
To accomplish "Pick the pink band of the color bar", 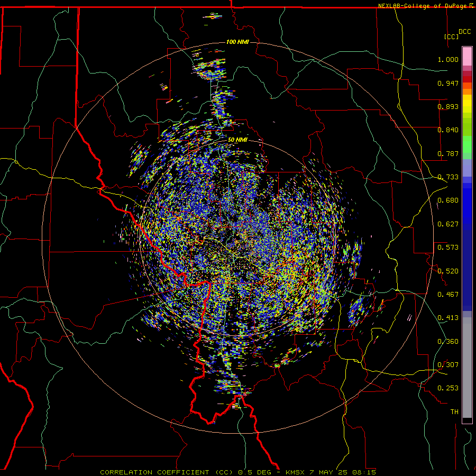I will pyautogui.click(x=467, y=56).
